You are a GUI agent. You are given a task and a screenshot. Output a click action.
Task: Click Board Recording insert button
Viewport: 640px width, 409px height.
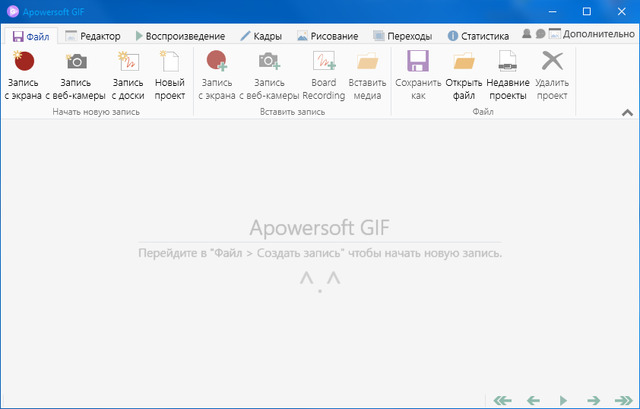(324, 76)
